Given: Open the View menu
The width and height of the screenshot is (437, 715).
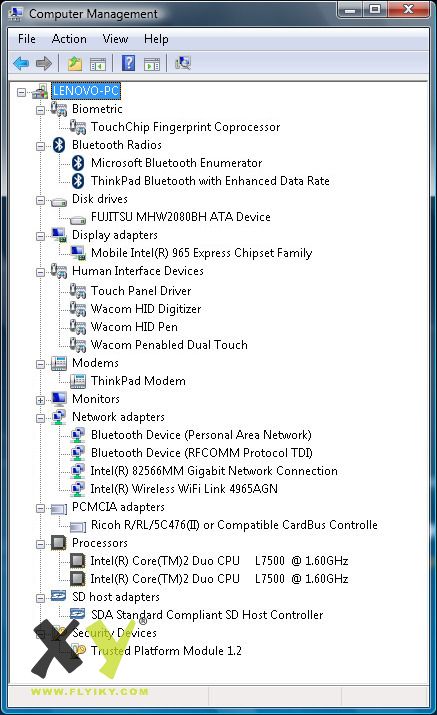Looking at the screenshot, I should tap(115, 39).
